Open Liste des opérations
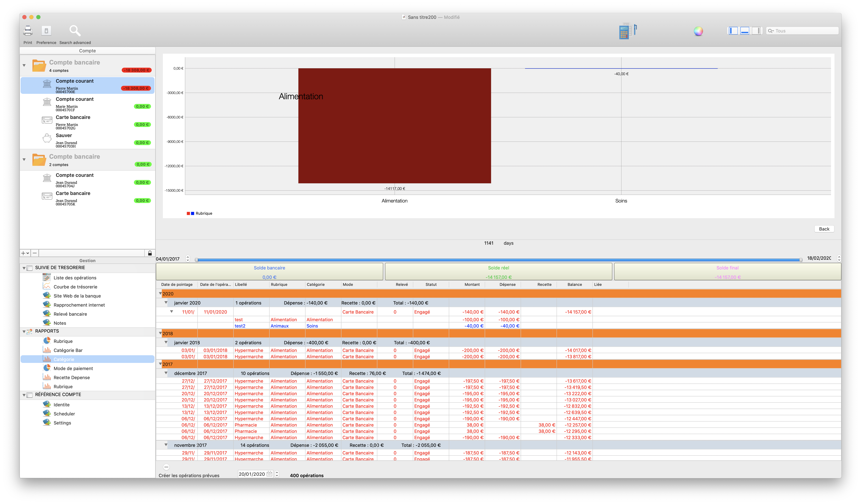The height and width of the screenshot is (504, 861). [x=75, y=278]
